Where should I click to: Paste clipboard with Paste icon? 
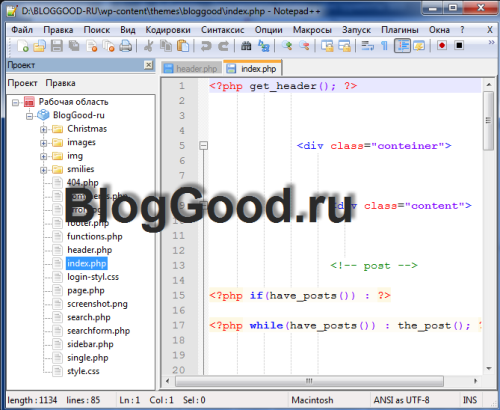183,46
